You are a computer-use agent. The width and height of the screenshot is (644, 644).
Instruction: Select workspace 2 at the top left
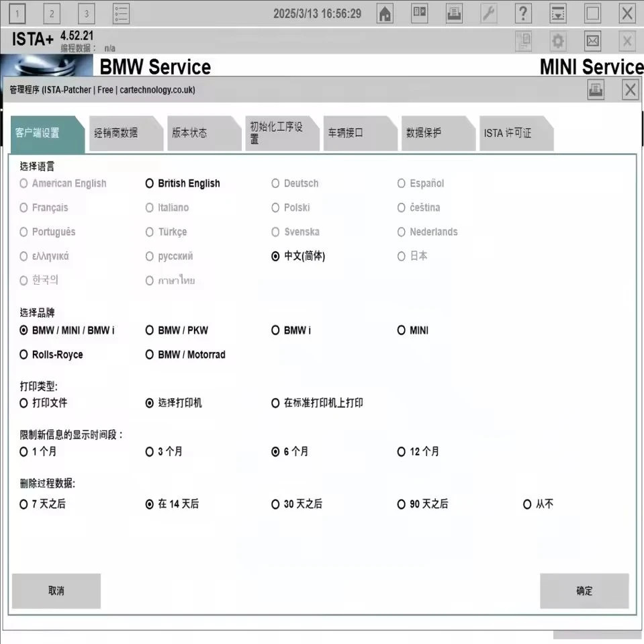(x=51, y=13)
